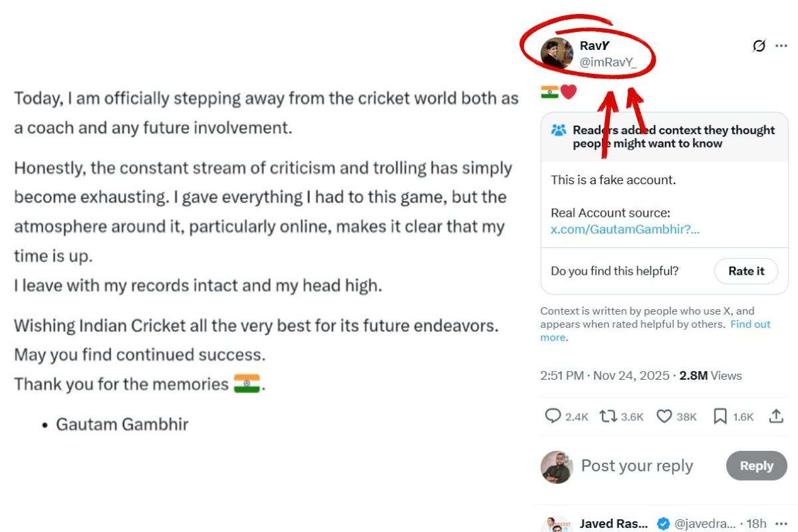Select the repost icon showing 3.6K
Screen dimensions: 798x532
pyautogui.click(x=610, y=416)
